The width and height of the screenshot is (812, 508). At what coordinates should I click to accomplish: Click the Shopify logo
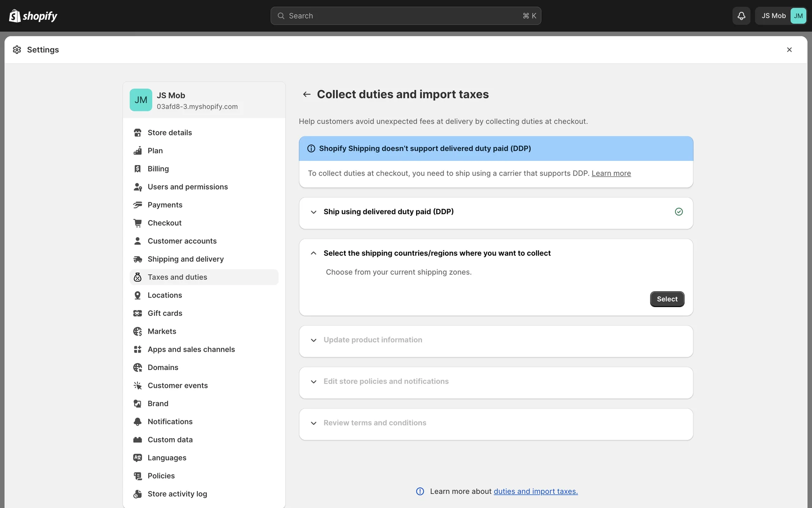click(x=33, y=16)
